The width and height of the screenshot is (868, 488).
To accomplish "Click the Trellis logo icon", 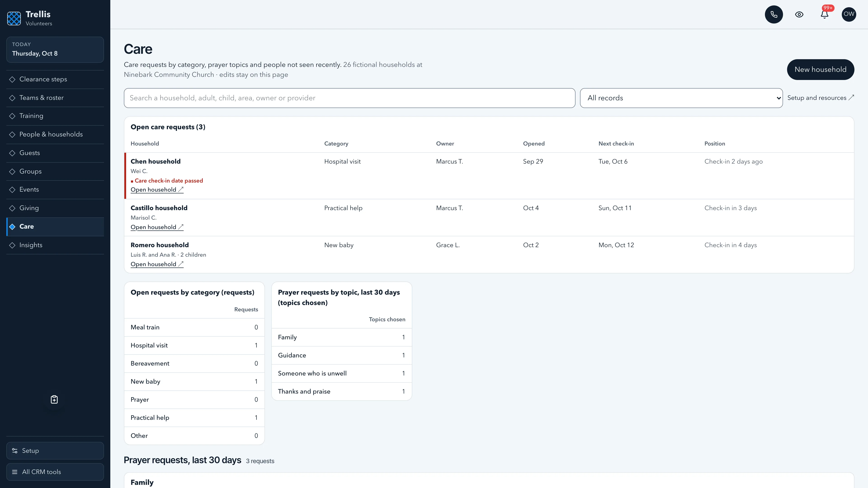I will pos(14,18).
